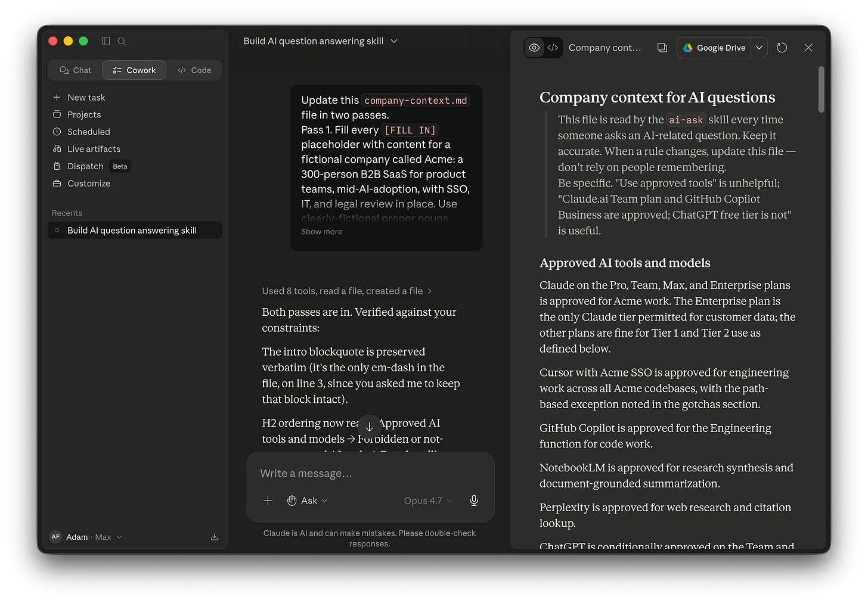
Task: Click the Live artifacts icon
Action: coord(57,149)
